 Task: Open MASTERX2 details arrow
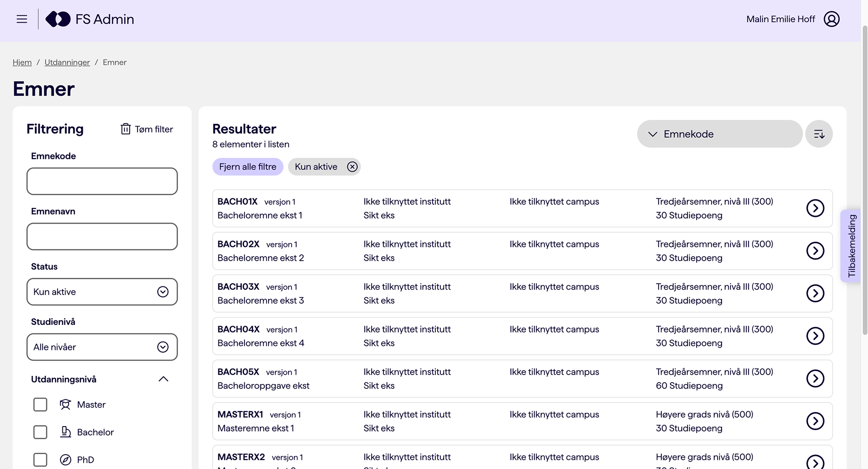click(x=815, y=462)
